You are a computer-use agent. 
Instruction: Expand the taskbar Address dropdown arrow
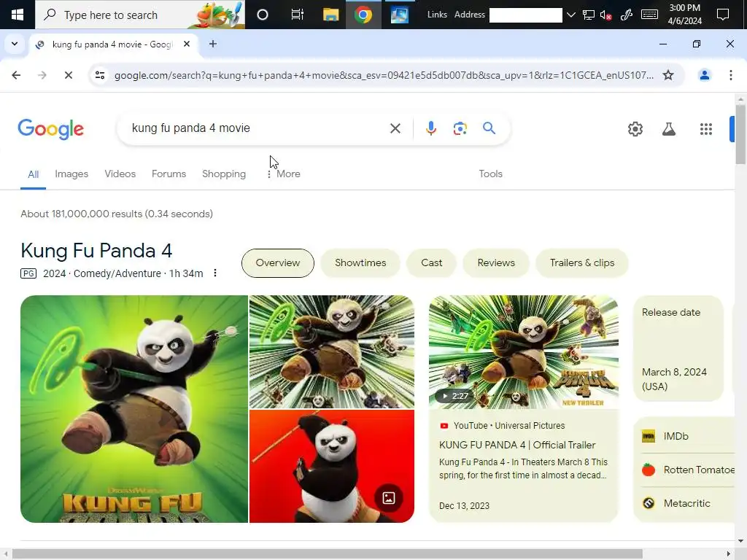[570, 15]
